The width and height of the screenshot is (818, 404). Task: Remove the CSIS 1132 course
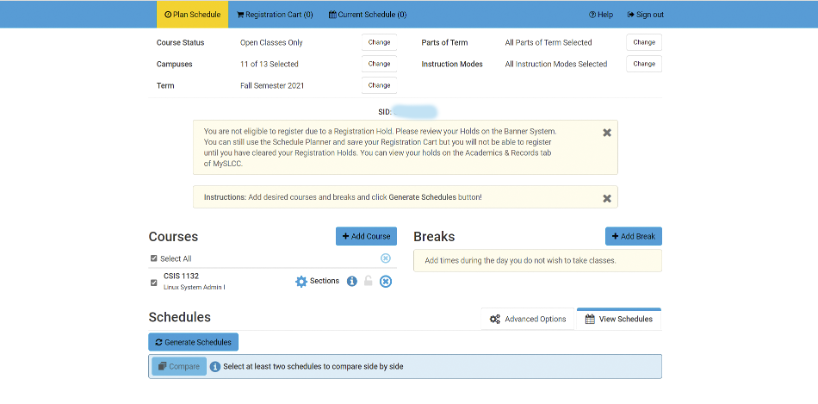tap(386, 281)
